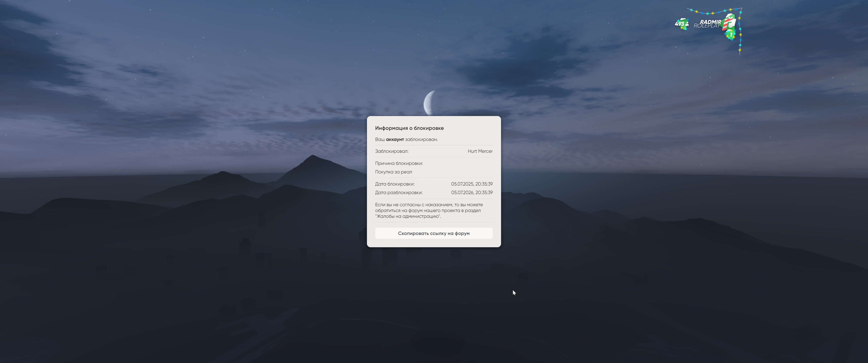Image resolution: width=868 pixels, height=363 pixels.
Task: Click the bold word 'аккаунт'
Action: click(x=395, y=139)
